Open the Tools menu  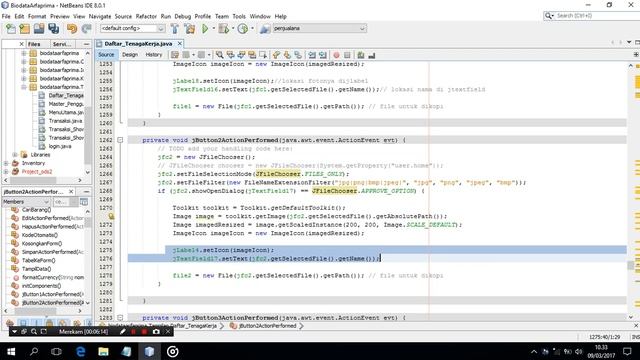(239, 16)
